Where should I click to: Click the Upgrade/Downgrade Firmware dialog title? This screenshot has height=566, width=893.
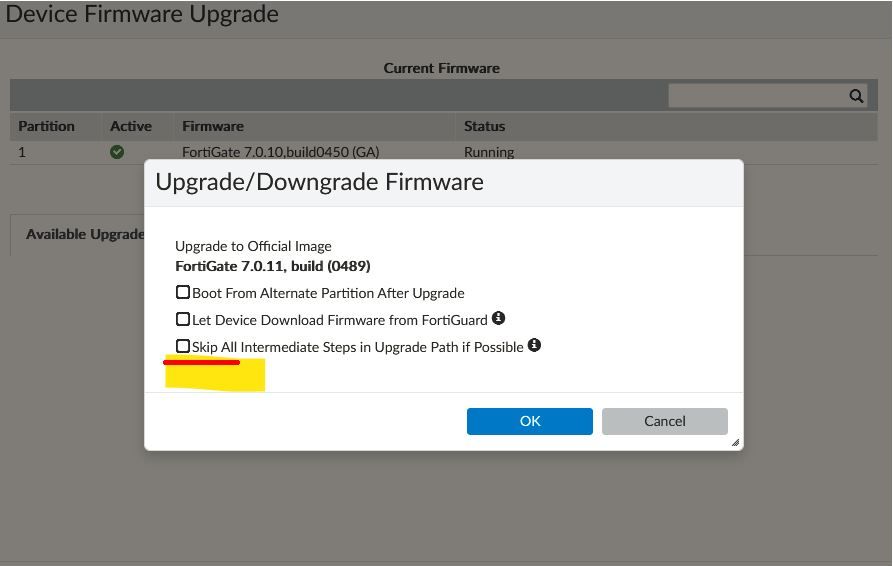click(x=319, y=182)
